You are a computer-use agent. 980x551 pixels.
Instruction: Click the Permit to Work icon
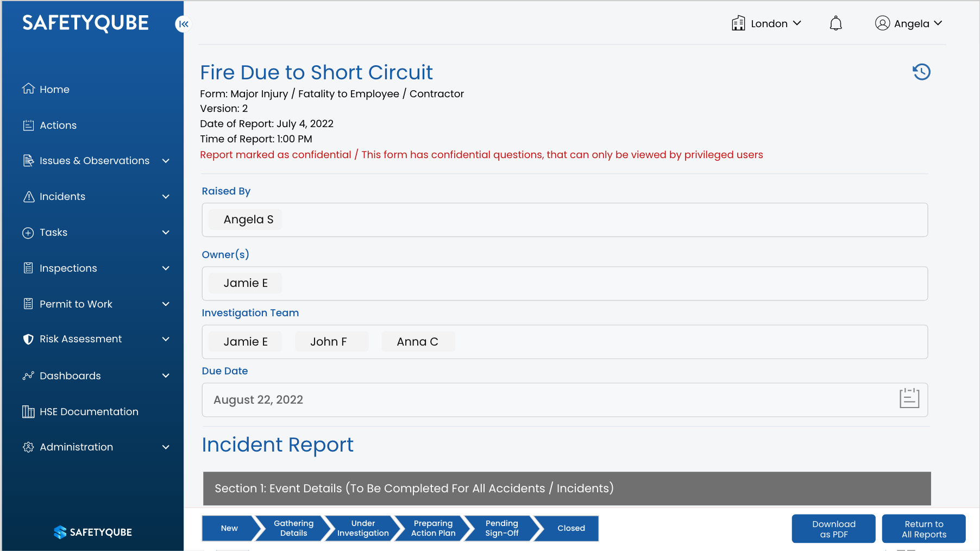click(29, 304)
